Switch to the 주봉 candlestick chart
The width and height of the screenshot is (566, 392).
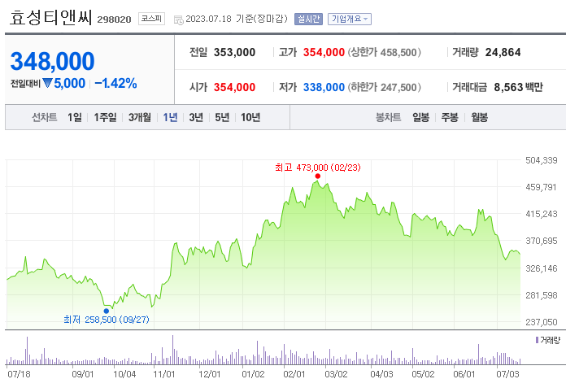click(x=450, y=117)
